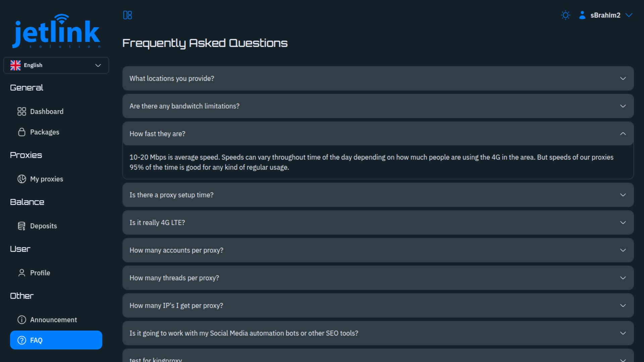Open the English language selector
Viewport: 644px width, 362px height.
click(x=56, y=65)
